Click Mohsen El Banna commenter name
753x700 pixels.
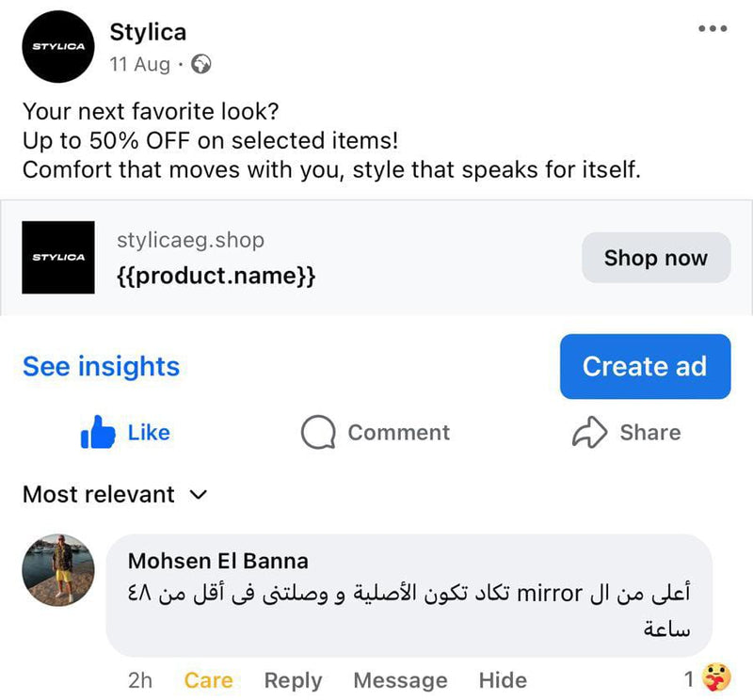click(x=217, y=561)
